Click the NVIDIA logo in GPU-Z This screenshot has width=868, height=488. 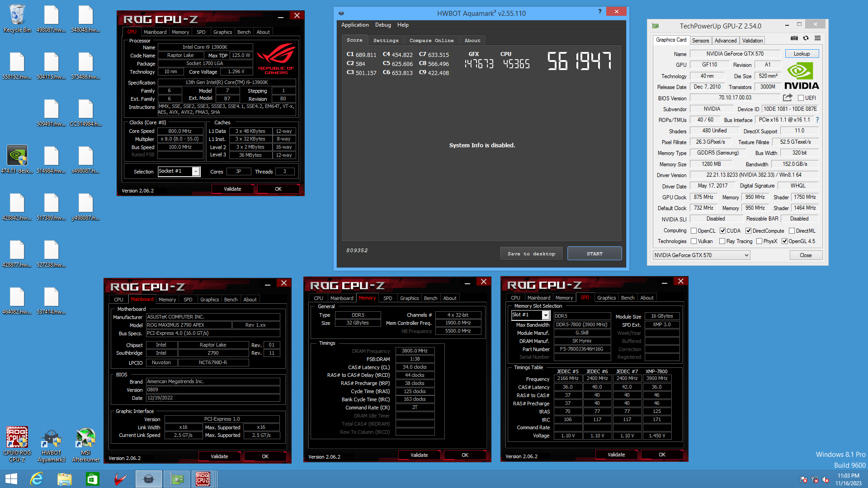click(x=801, y=76)
